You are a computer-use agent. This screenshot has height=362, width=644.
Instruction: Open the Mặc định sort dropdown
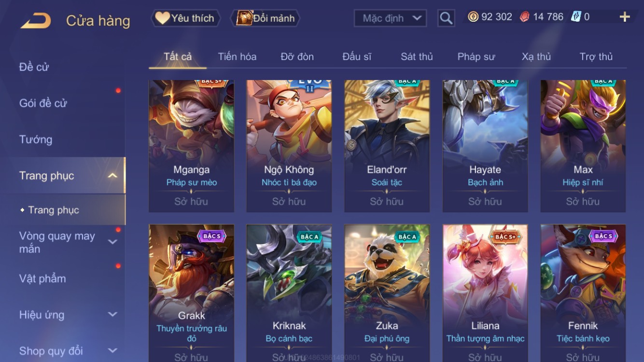click(390, 18)
